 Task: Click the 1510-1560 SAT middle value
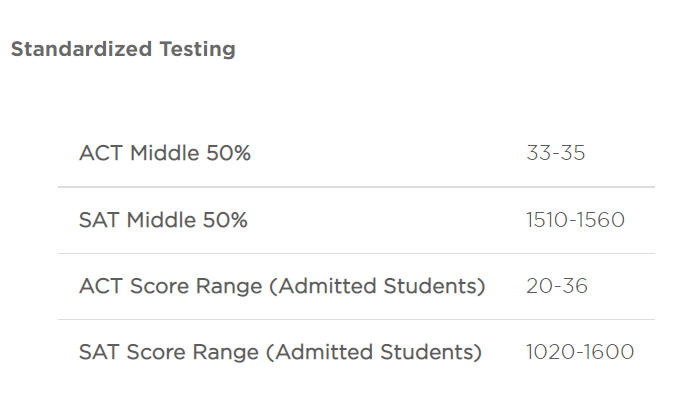[575, 220]
